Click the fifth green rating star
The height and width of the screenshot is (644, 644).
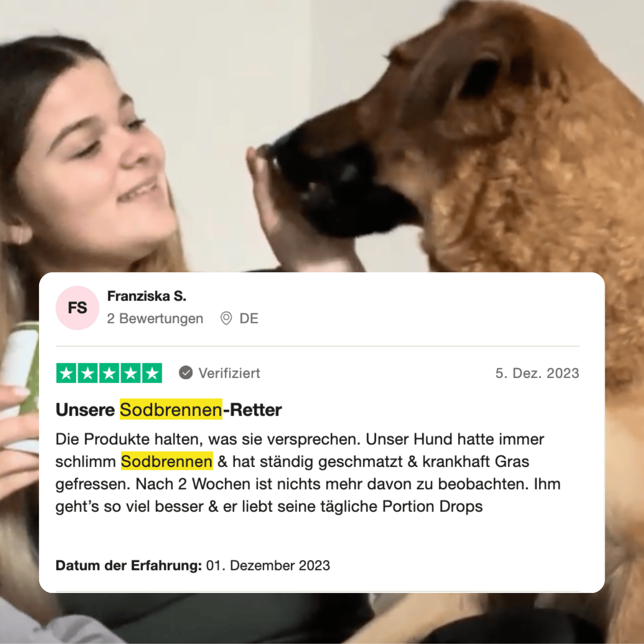pyautogui.click(x=152, y=373)
